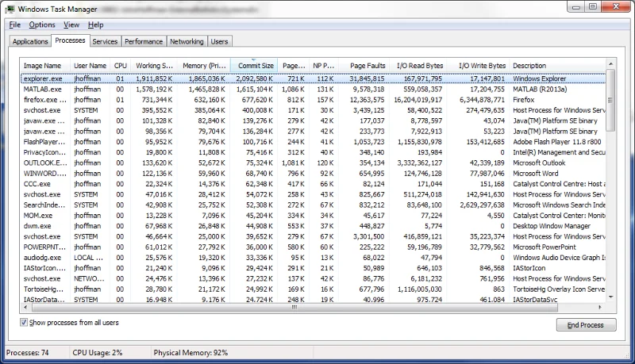Viewport: 635px width, 364px height.
Task: Click the Processes: 74 status entry
Action: click(28, 353)
